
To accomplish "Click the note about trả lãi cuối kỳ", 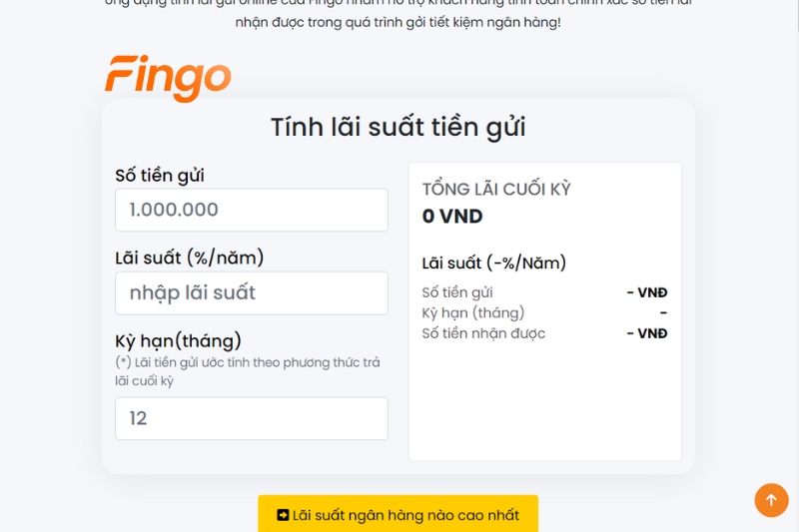I will click(x=248, y=371).
